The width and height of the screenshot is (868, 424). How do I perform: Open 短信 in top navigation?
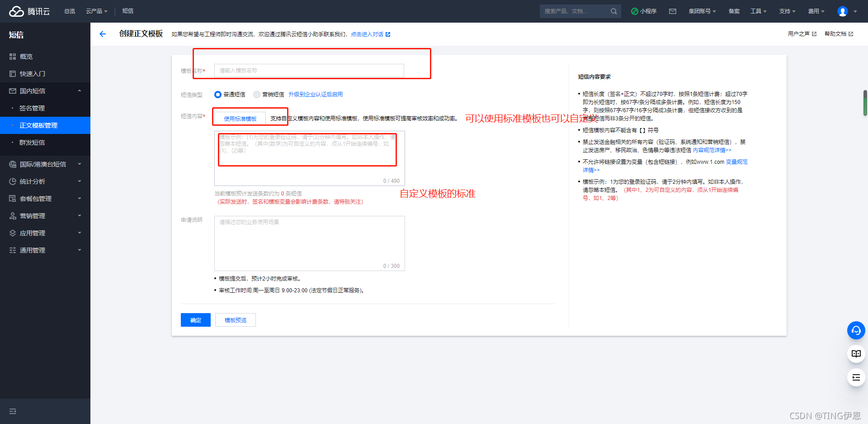(x=128, y=11)
